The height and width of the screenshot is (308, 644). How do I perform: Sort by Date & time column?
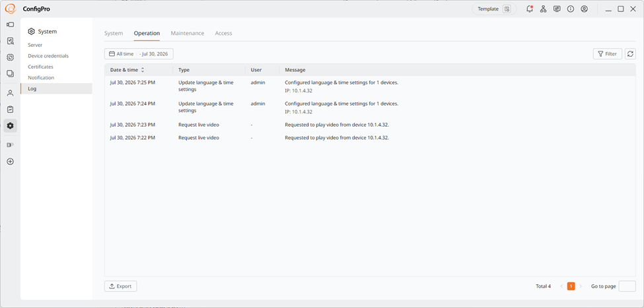(x=127, y=70)
